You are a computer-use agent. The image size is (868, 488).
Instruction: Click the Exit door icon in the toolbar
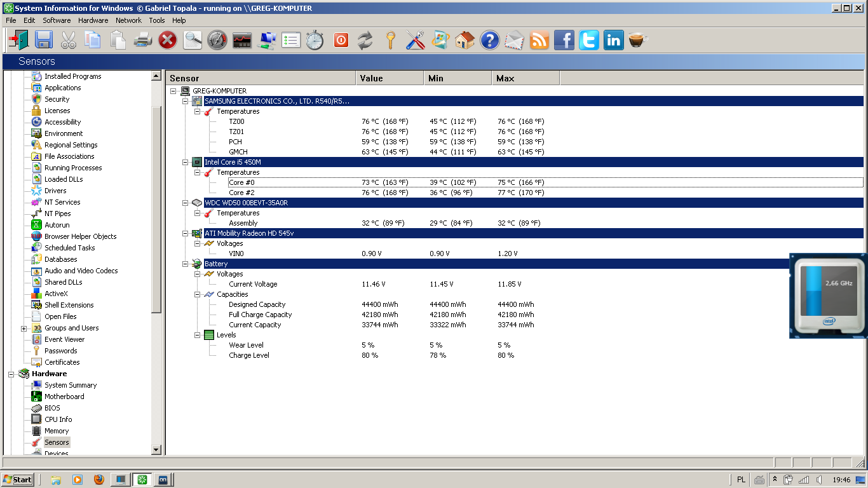[x=18, y=41]
